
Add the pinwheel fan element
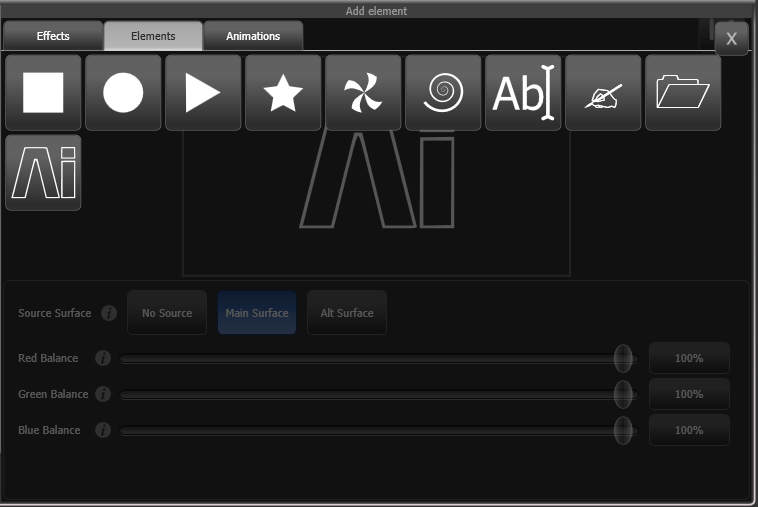(363, 92)
